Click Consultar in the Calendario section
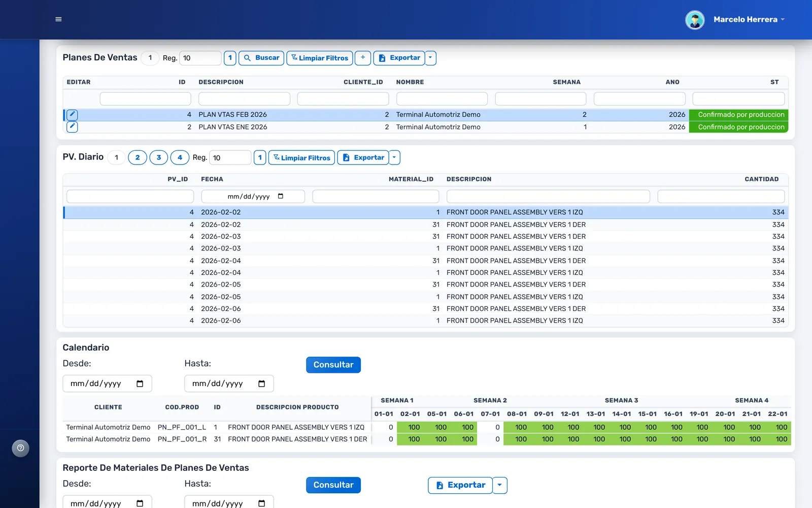Viewport: 812px width, 508px height. pyautogui.click(x=333, y=365)
